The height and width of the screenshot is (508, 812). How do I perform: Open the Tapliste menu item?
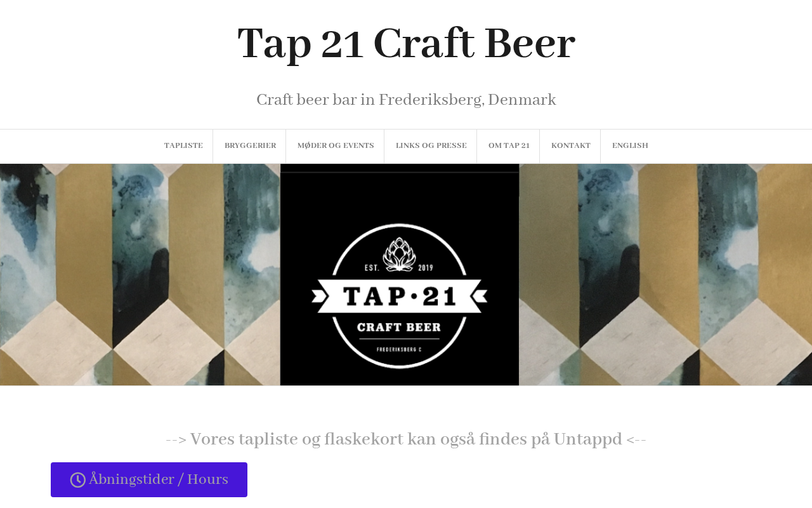click(183, 146)
